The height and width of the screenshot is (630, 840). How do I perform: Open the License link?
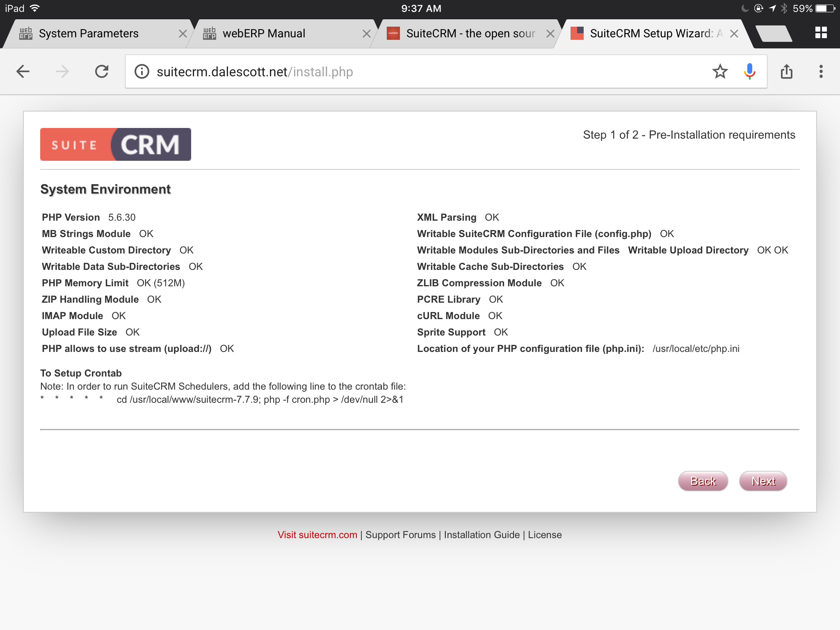tap(545, 535)
